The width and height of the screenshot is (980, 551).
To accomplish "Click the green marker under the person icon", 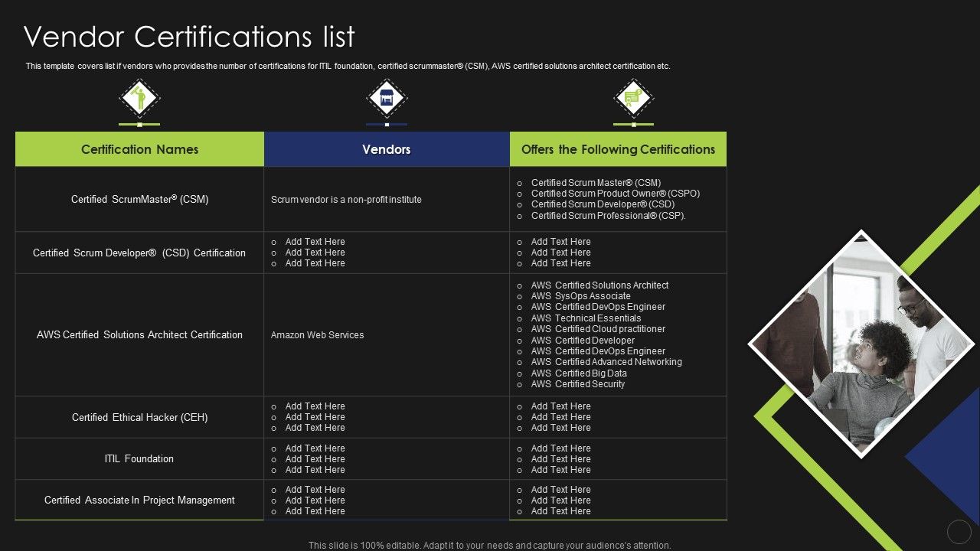I will click(x=139, y=124).
